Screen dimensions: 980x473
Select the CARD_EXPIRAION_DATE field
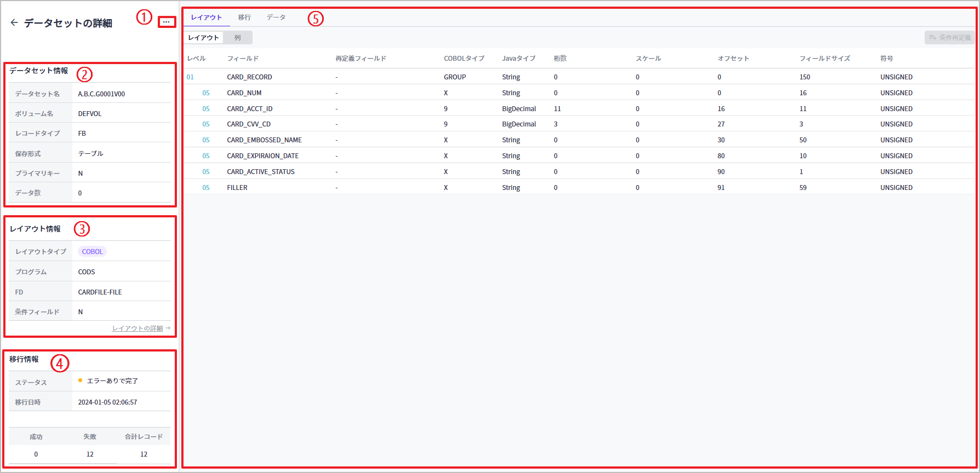click(263, 156)
